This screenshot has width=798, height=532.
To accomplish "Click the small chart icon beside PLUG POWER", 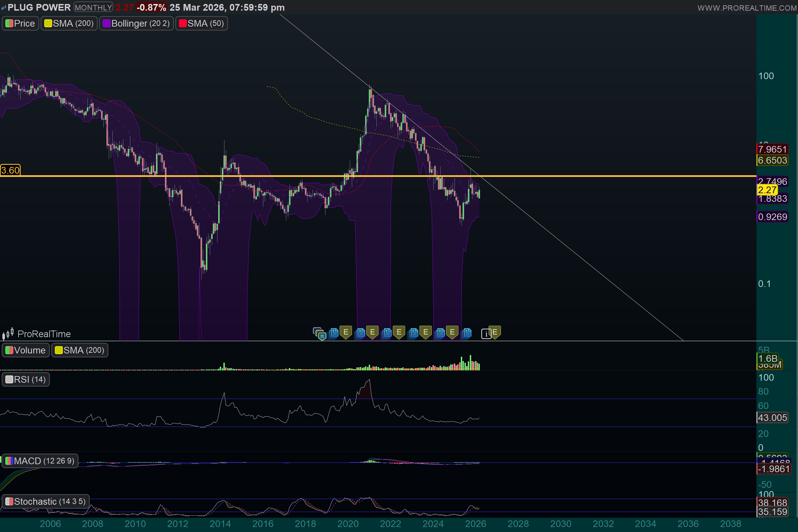I will (x=4, y=7).
